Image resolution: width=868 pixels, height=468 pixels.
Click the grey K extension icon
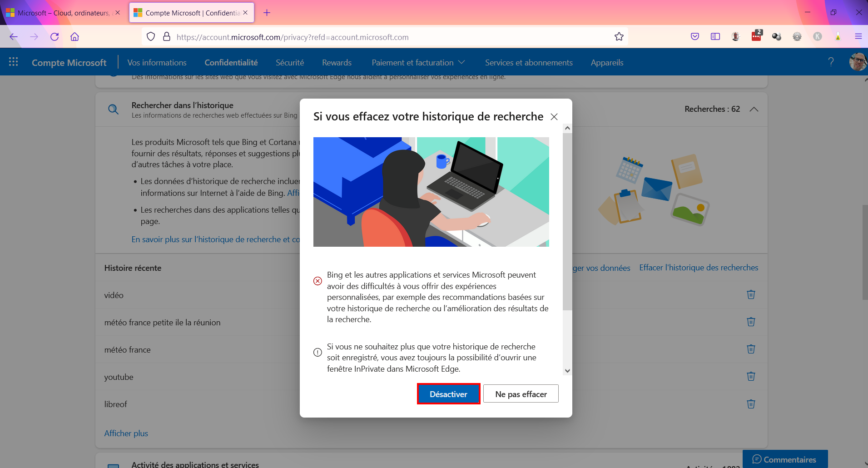click(818, 37)
